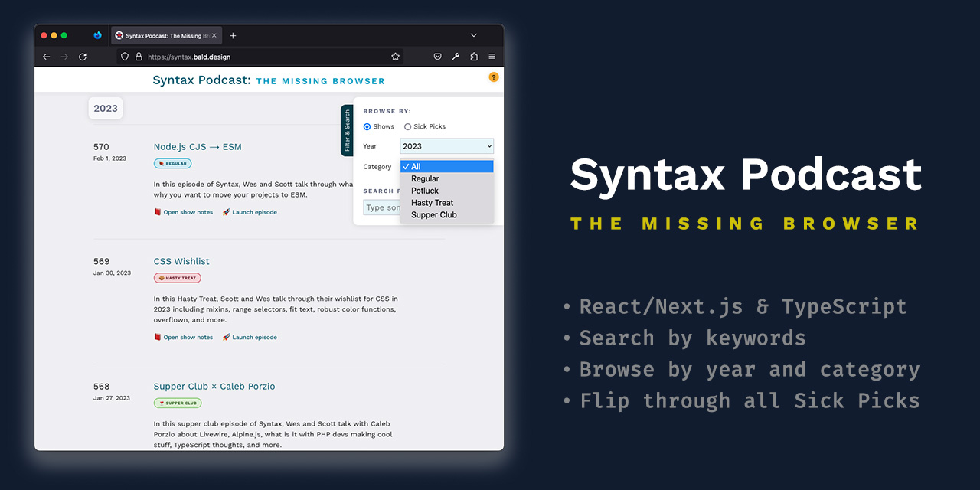Bookmark the page via the star icon
This screenshot has height=490, width=980.
(395, 56)
